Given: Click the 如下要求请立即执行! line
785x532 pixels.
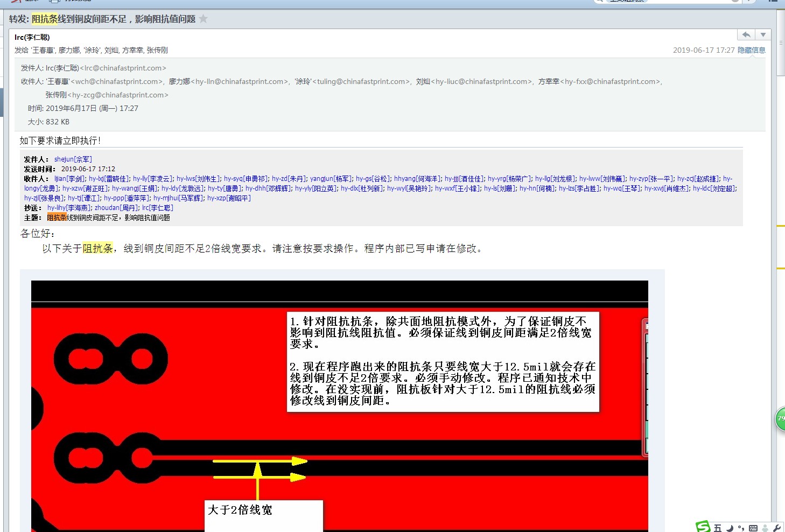Looking at the screenshot, I should click(60, 141).
